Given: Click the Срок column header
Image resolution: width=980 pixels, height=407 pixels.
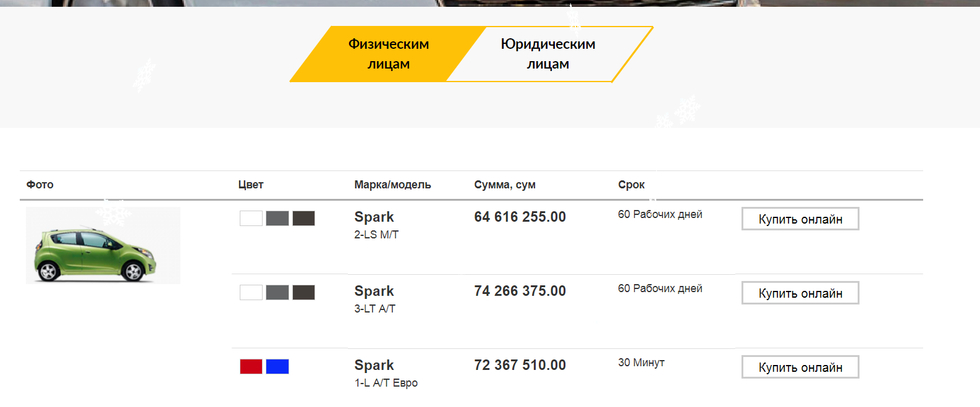Looking at the screenshot, I should coord(631,185).
